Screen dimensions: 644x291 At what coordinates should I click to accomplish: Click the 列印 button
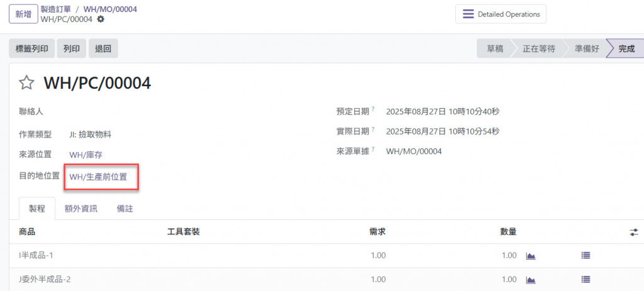coord(72,48)
